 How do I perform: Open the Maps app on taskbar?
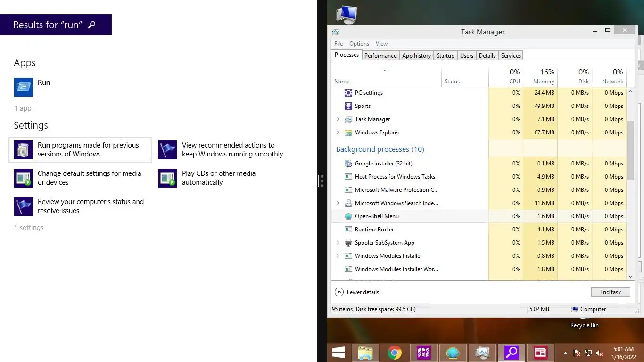click(424, 353)
